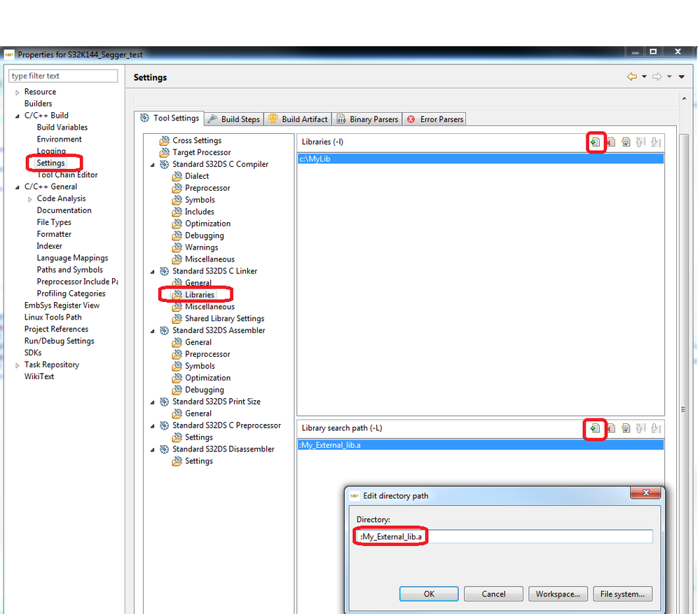The height and width of the screenshot is (614, 700).
Task: Delete entry in Library search path (-L)
Action: coord(611,428)
